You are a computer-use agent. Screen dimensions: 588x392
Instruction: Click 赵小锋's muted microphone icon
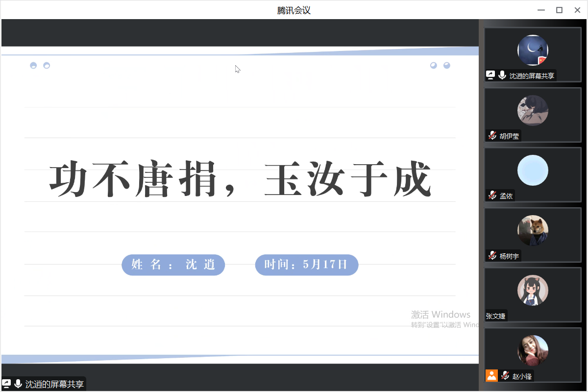coord(505,376)
